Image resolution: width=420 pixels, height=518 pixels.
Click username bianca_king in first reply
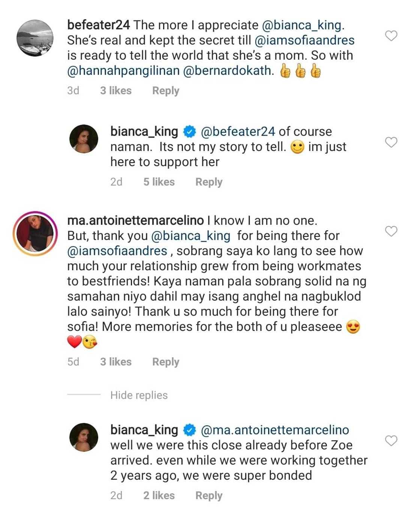pos(144,131)
